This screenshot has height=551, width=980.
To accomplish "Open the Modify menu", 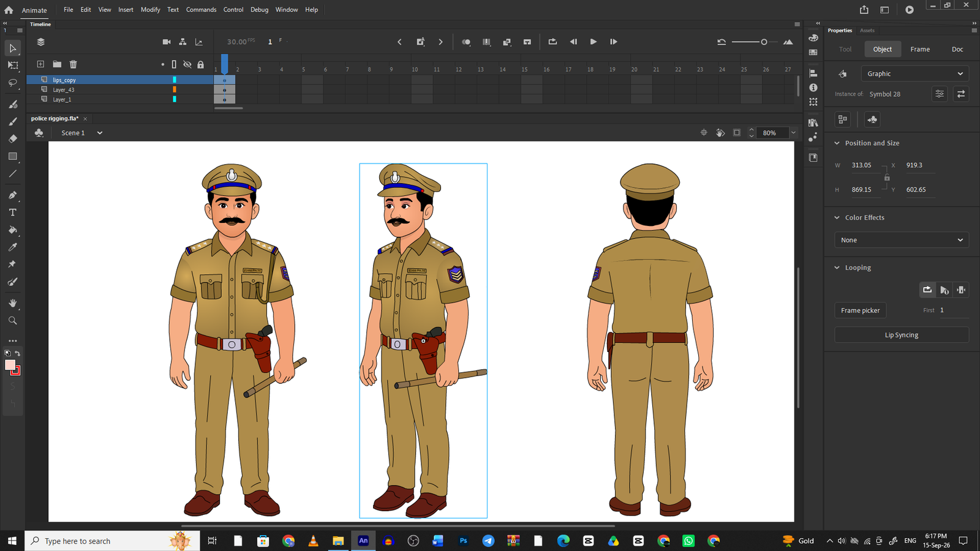I will tap(150, 10).
